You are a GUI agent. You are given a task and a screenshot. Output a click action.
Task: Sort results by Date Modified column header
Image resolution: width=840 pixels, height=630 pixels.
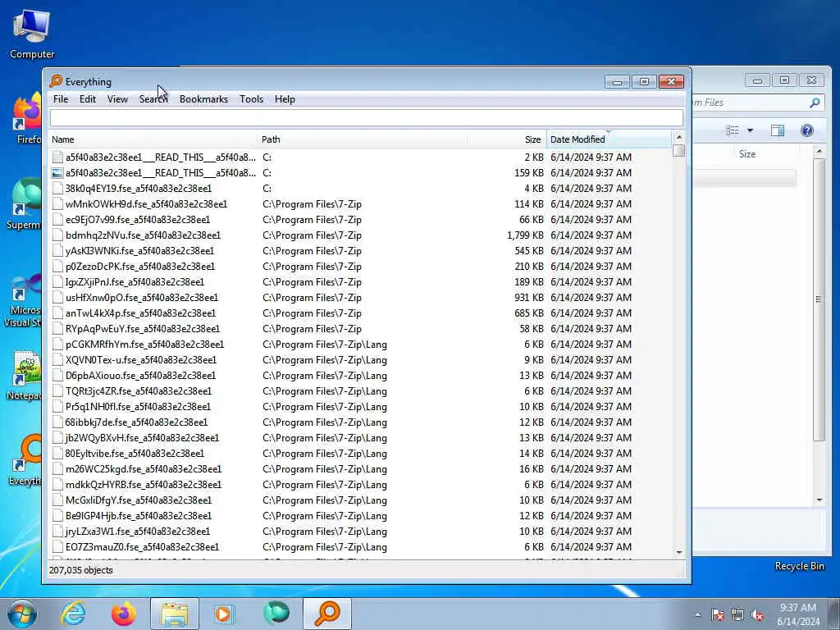tap(609, 139)
